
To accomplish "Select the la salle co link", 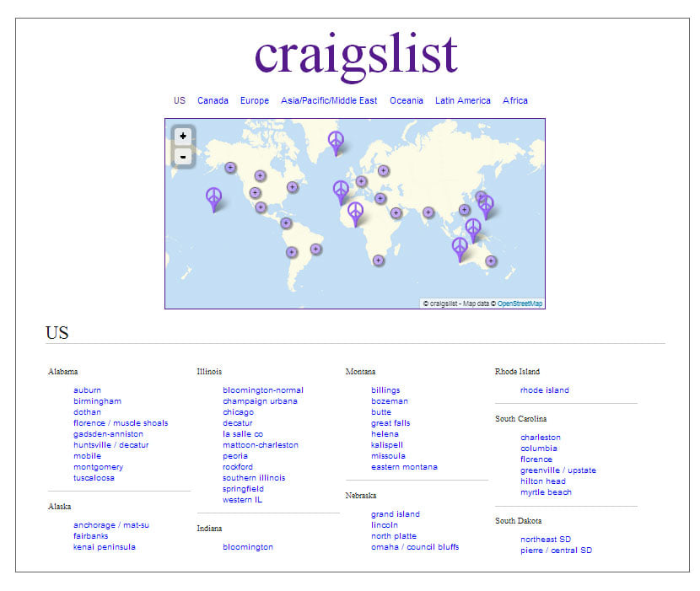I will [243, 434].
